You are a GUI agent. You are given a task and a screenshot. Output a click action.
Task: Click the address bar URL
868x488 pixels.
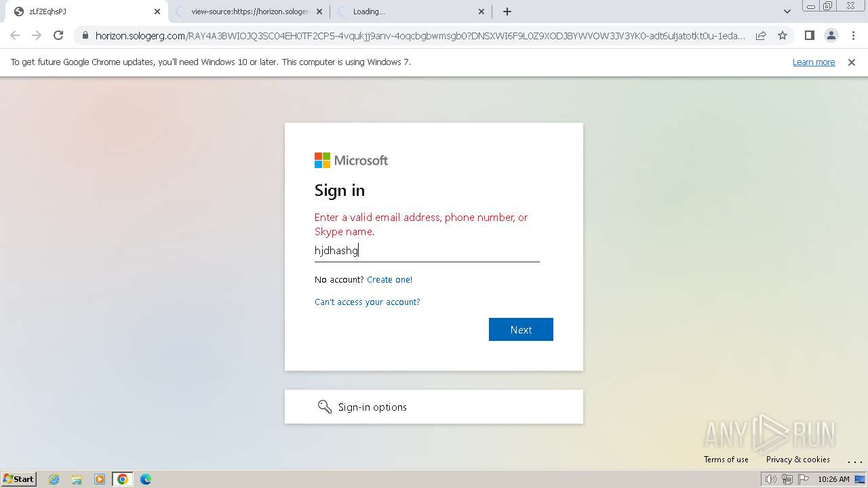click(420, 36)
